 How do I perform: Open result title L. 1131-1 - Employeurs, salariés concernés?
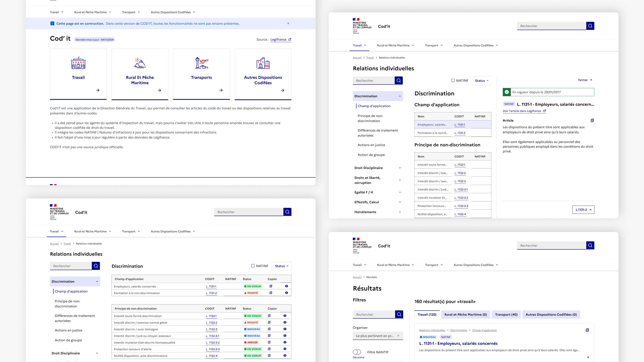click(x=458, y=343)
